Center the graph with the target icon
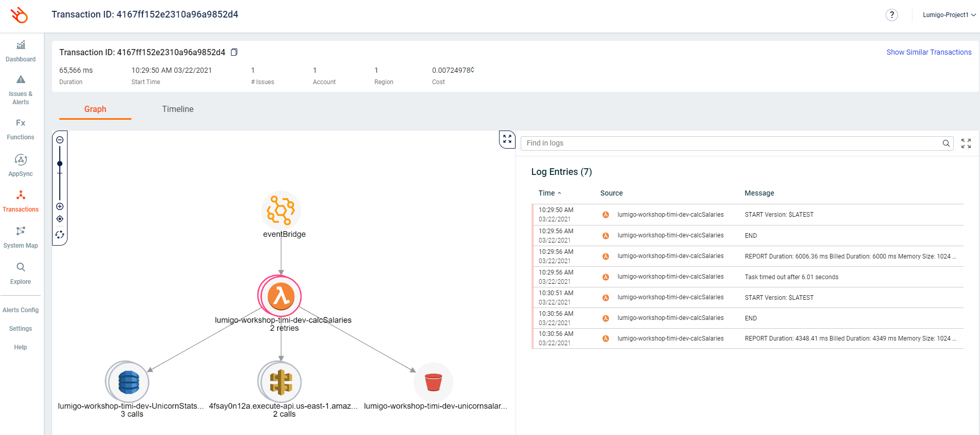 coord(60,219)
